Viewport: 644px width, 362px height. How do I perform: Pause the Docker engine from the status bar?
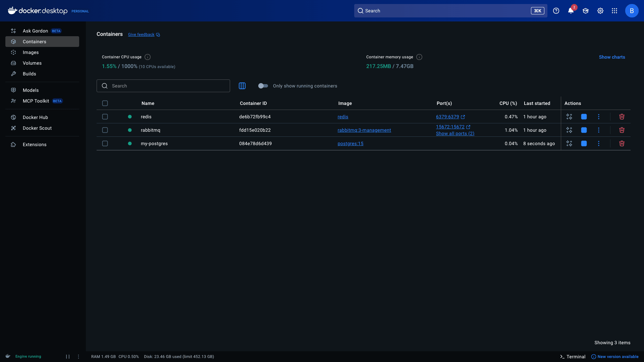[x=67, y=356]
